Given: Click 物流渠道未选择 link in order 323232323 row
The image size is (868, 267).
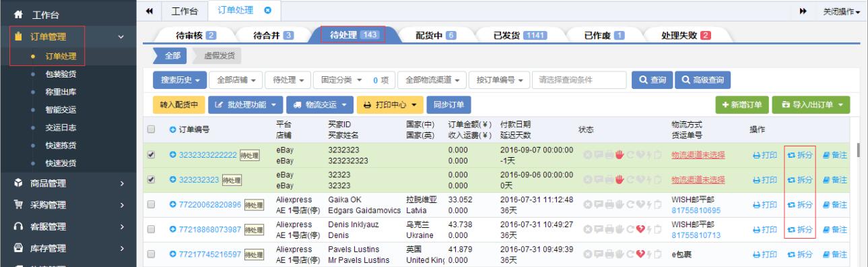Looking at the screenshot, I should [698, 179].
